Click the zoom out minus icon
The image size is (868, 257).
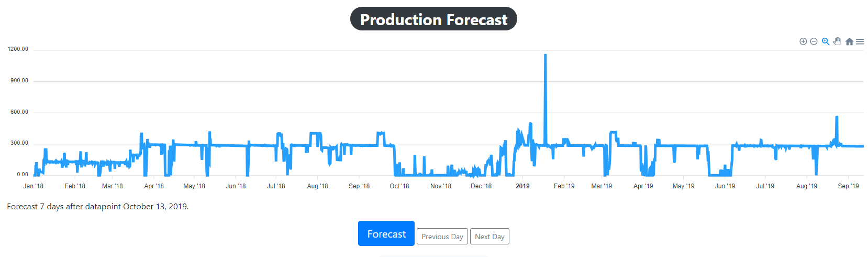pos(814,41)
